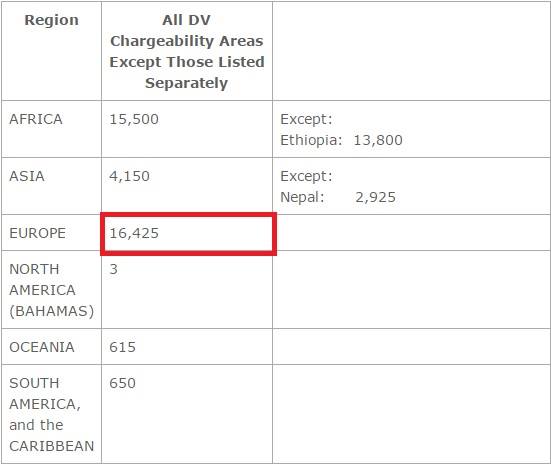Select the Asia cutoff number 4,150
This screenshot has width=551, height=464.
pos(129,176)
